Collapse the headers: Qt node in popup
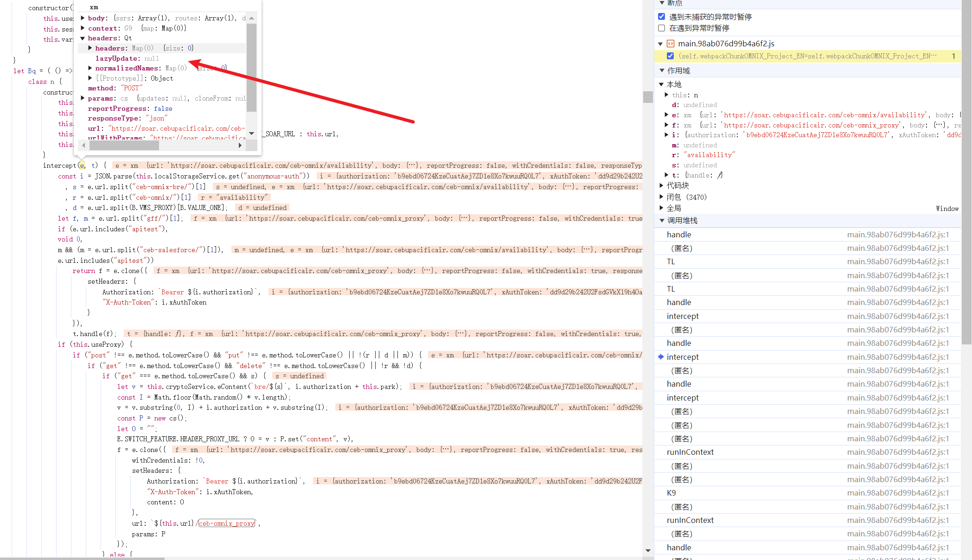Screen dimensions: 972x560 pos(83,38)
